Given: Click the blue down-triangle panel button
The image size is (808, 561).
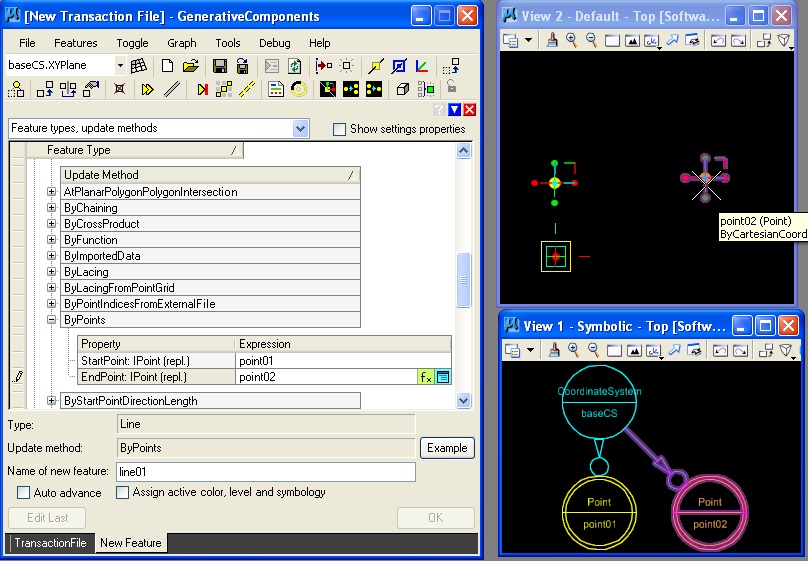Looking at the screenshot, I should point(454,109).
